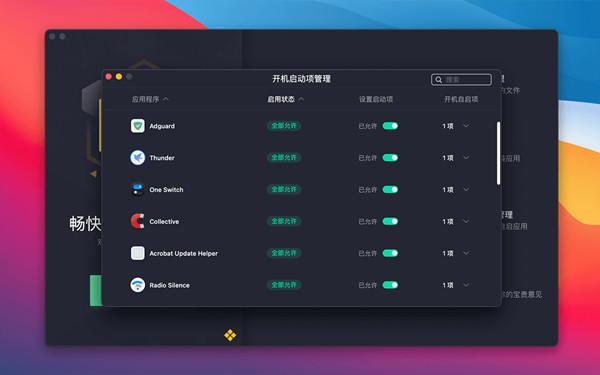Click the magnifier icon in search box
This screenshot has height=375, width=600.
point(439,80)
